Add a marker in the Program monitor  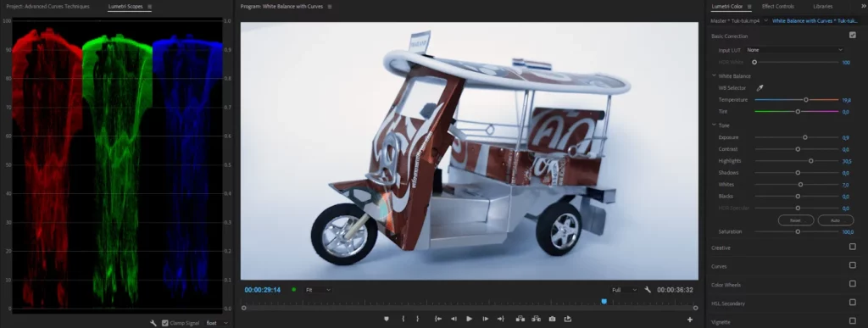coord(387,320)
